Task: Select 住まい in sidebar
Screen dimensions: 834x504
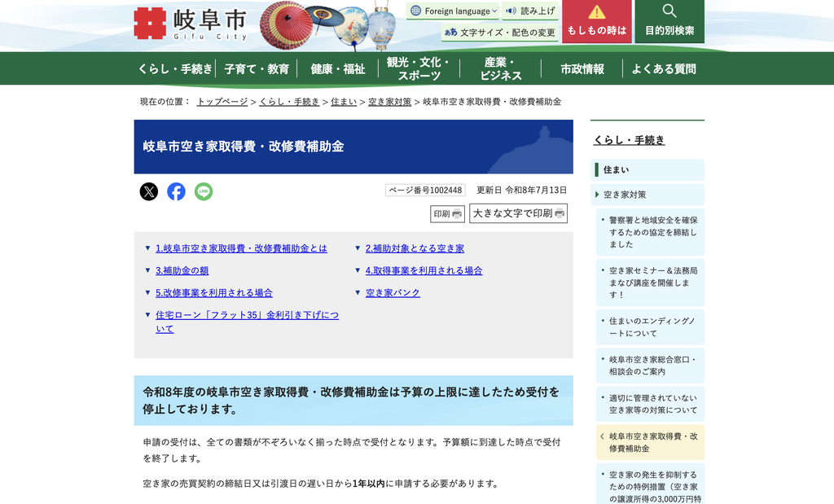Action: [647, 169]
